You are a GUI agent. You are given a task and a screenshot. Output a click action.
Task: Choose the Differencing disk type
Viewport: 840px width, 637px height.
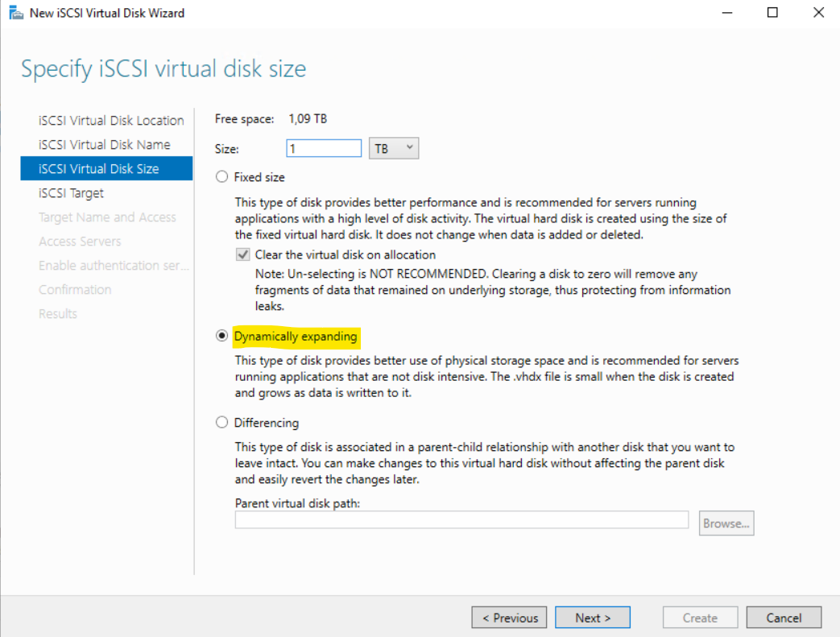pyautogui.click(x=221, y=422)
